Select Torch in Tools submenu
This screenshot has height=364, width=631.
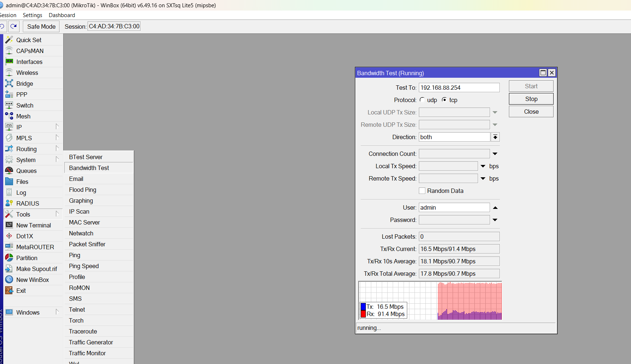(x=99, y=320)
